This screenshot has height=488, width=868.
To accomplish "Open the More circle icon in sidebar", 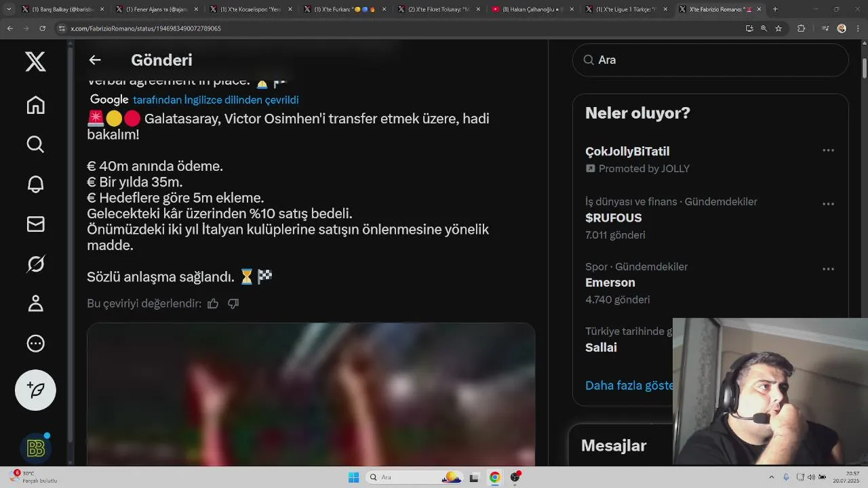I will [x=35, y=344].
